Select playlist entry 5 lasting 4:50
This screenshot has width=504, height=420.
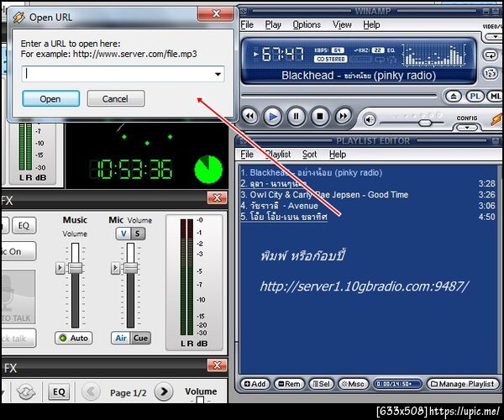coord(368,217)
